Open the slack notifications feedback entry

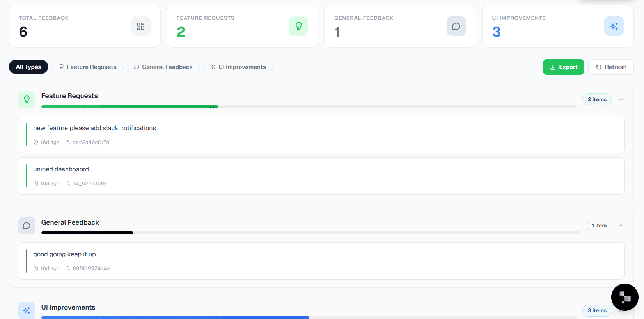(321, 135)
